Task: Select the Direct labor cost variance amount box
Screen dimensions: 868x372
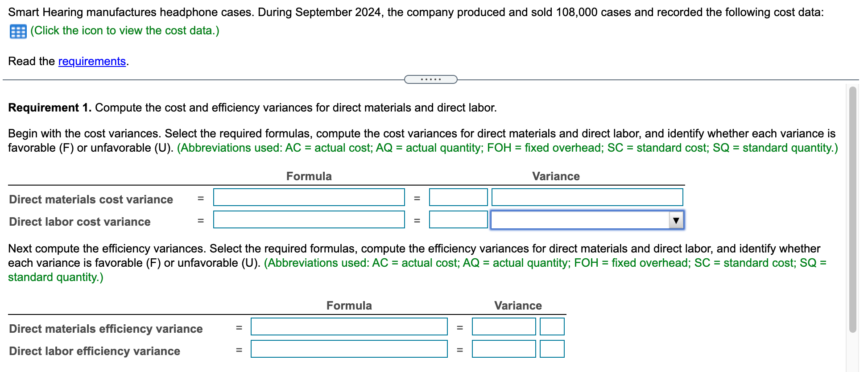Action: pos(458,219)
